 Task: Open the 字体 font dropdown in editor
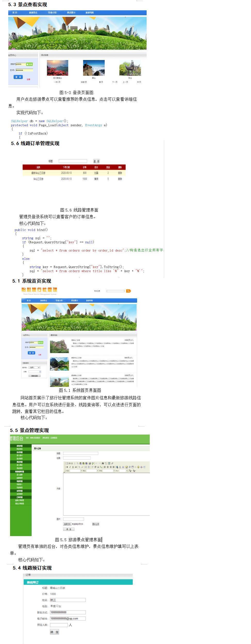pyautogui.click(x=109, y=471)
